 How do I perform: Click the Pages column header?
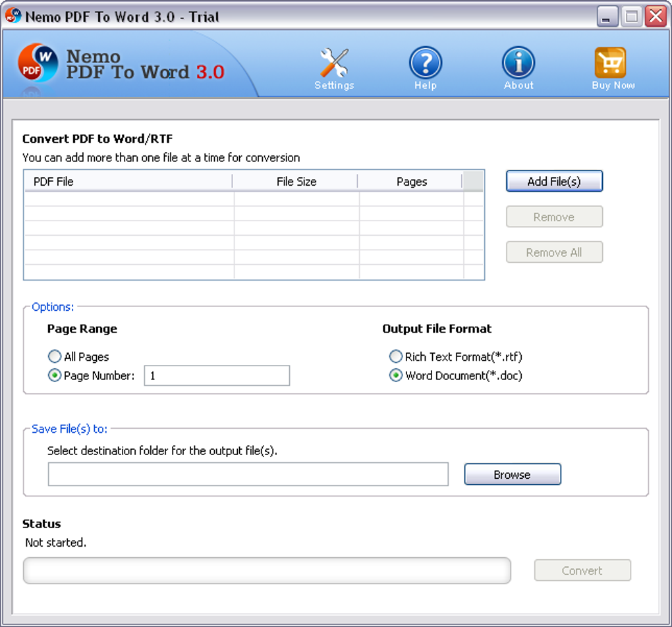click(x=410, y=181)
